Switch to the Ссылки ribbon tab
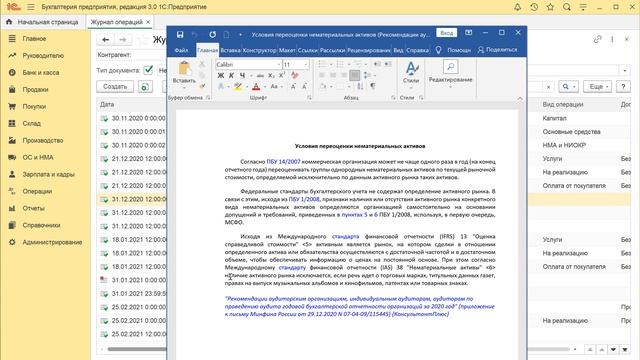 (307, 50)
